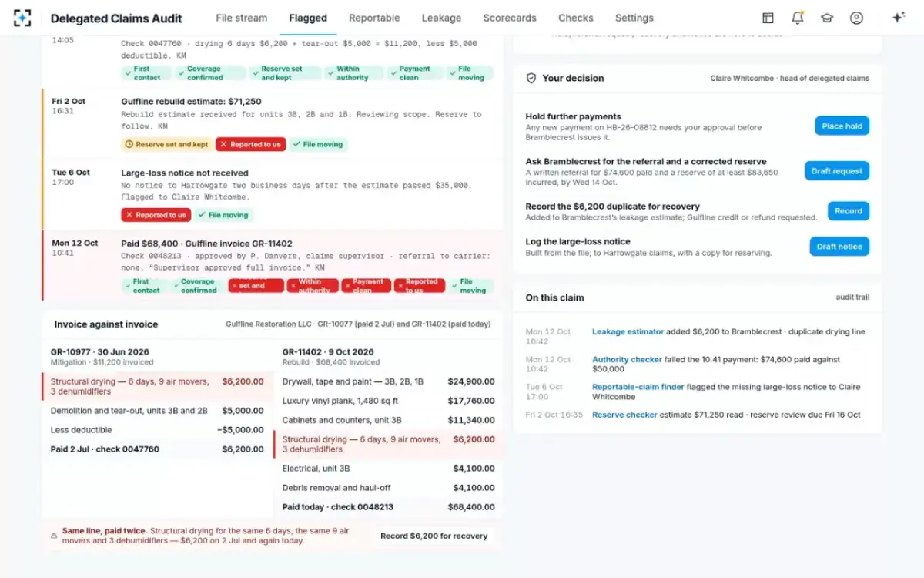This screenshot has height=578, width=924.
Task: Click red Payment clean chip, Mon 12 Oct
Action: [x=367, y=286]
